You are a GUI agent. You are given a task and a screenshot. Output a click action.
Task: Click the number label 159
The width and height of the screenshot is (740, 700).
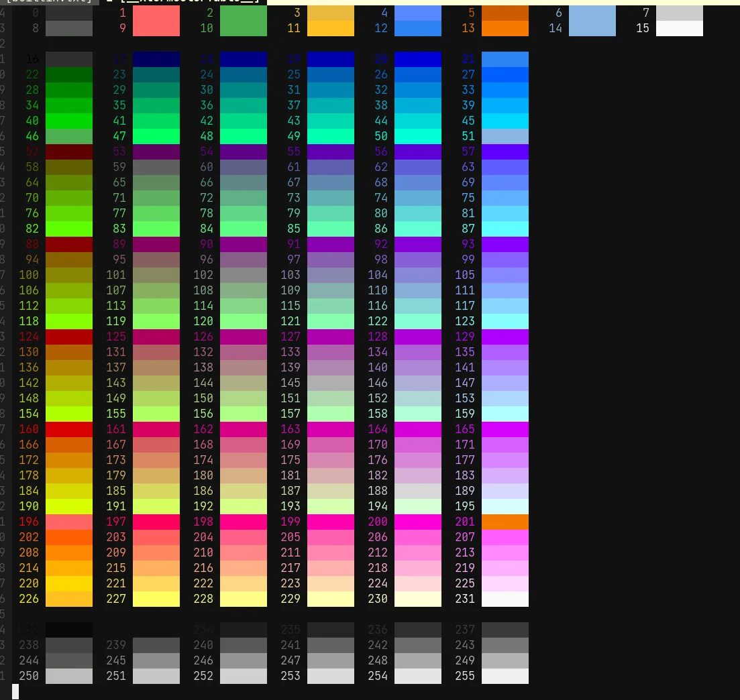(x=465, y=414)
